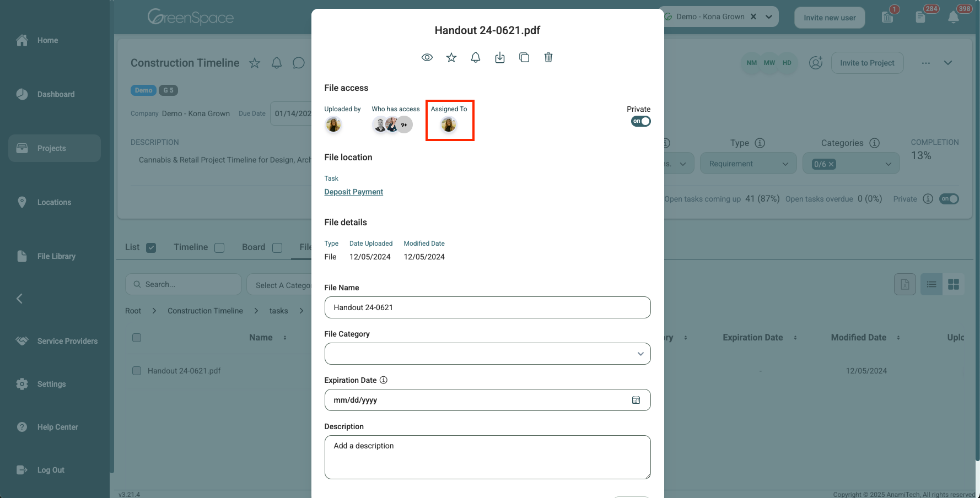Clear the Demo - Kona Grown selection
The height and width of the screenshot is (498, 980).
tap(753, 17)
